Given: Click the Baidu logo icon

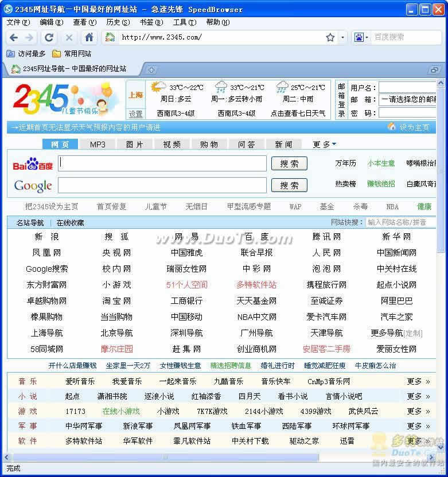Looking at the screenshot, I should (33, 163).
